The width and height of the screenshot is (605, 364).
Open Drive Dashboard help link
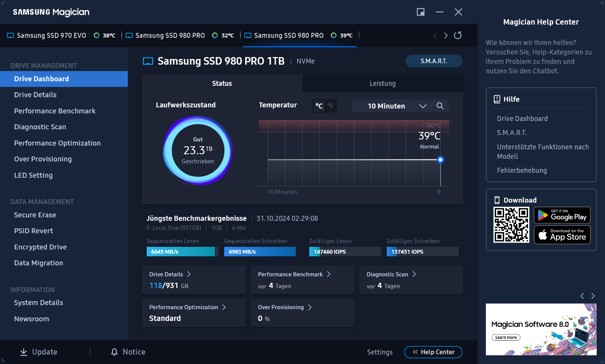522,119
